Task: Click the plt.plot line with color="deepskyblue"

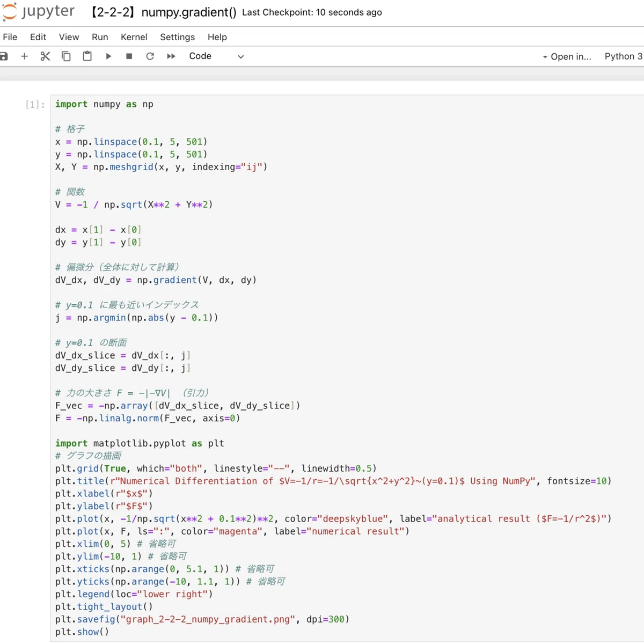Action: click(333, 519)
